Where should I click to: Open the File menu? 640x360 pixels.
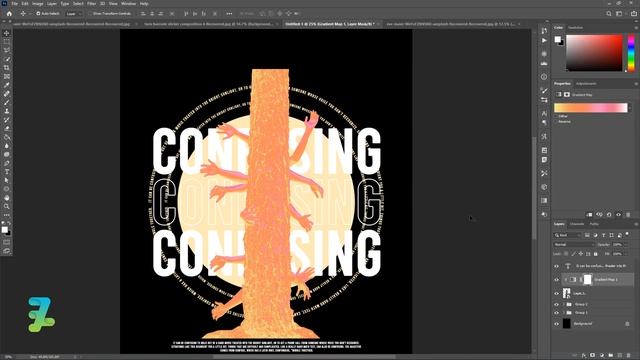coord(14,4)
